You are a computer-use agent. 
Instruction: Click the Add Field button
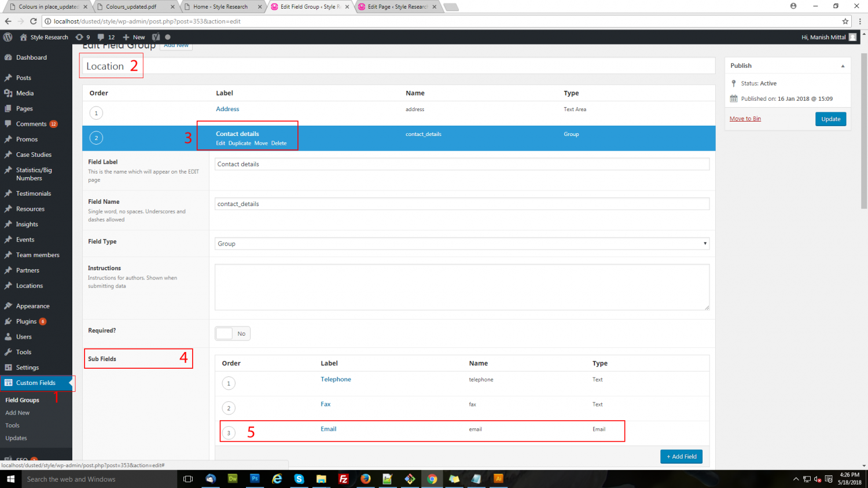[681, 457]
